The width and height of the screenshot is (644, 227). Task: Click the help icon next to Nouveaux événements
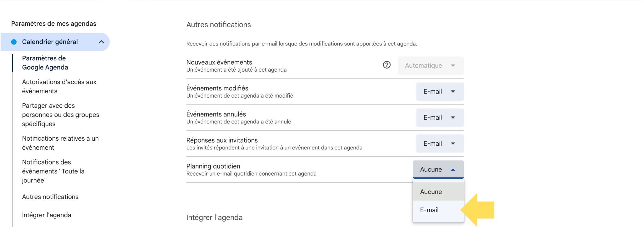pyautogui.click(x=387, y=65)
